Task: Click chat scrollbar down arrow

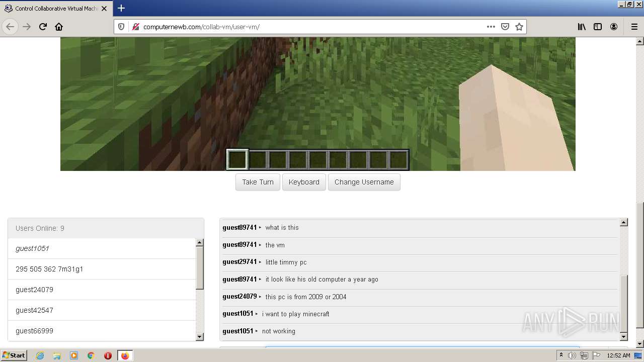Action: click(624, 337)
